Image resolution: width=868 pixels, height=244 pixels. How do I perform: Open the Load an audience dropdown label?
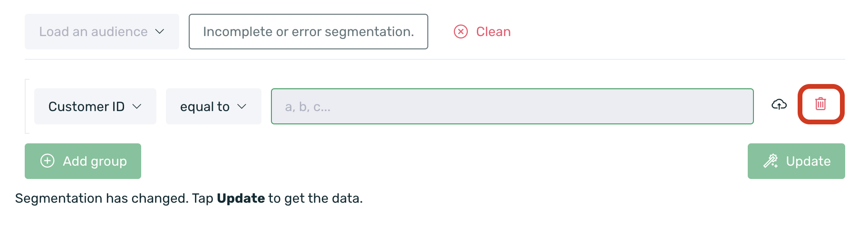pos(93,32)
